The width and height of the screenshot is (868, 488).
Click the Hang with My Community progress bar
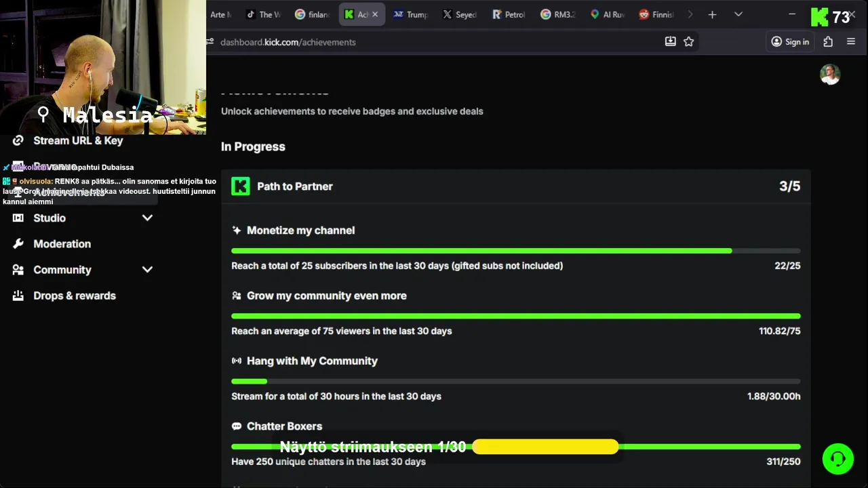pos(516,382)
